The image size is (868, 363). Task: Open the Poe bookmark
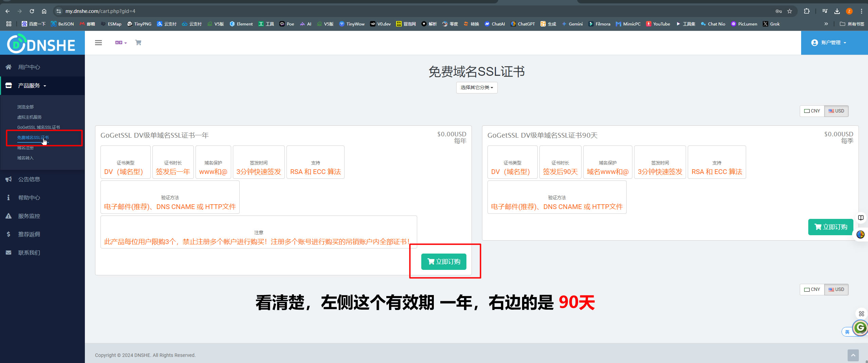tap(287, 24)
